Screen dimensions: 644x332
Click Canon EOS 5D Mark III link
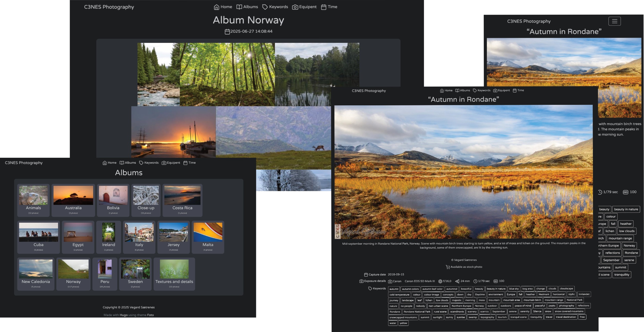click(420, 281)
